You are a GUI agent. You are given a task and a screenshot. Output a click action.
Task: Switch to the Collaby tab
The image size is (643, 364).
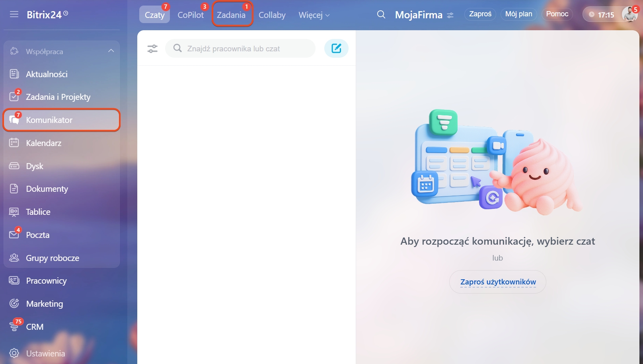272,15
